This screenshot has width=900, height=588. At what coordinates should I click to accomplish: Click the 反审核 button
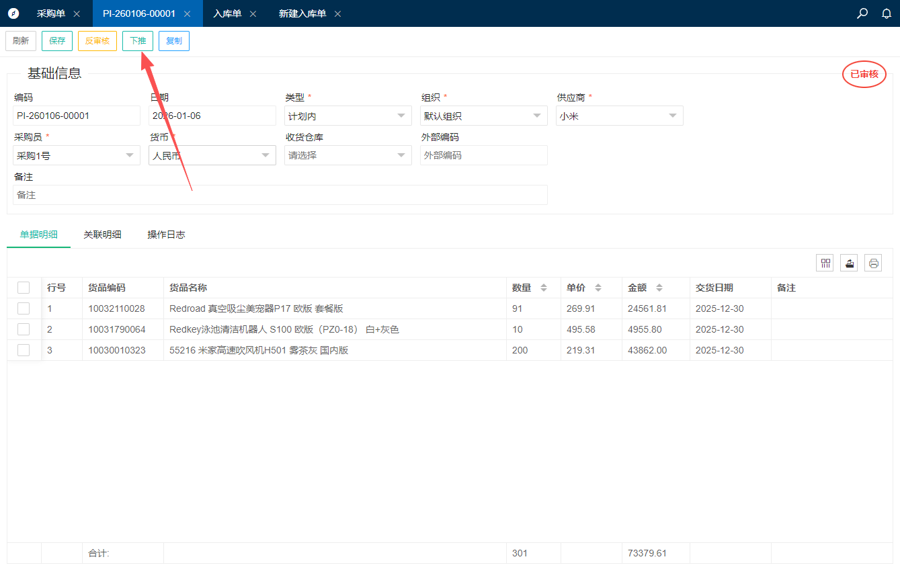pos(97,41)
